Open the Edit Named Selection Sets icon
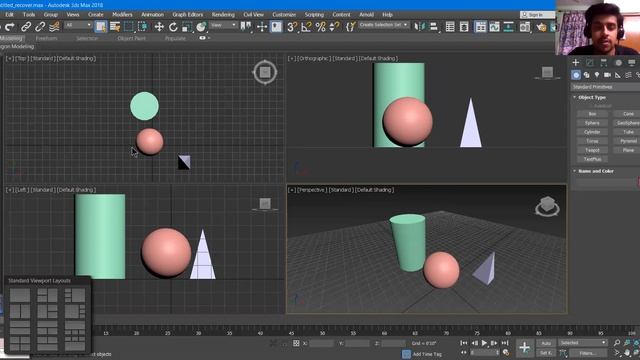 tap(351, 27)
